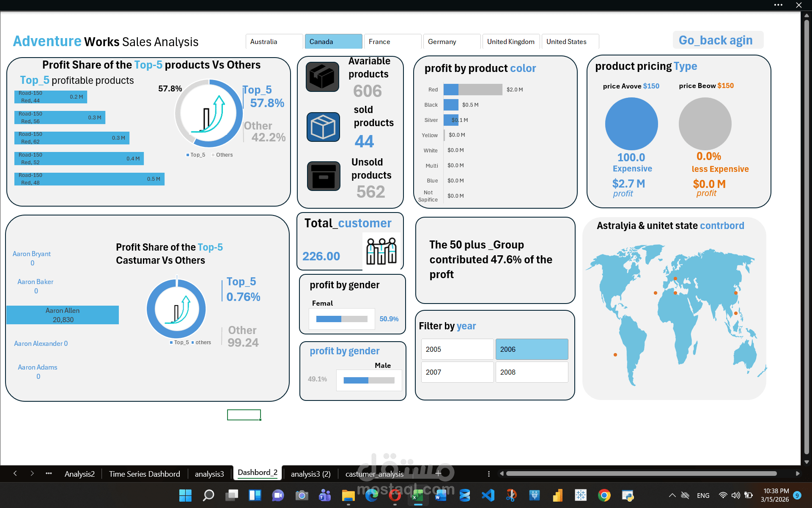Toggle the United States slicer button
812x508 pixels.
click(x=570, y=41)
